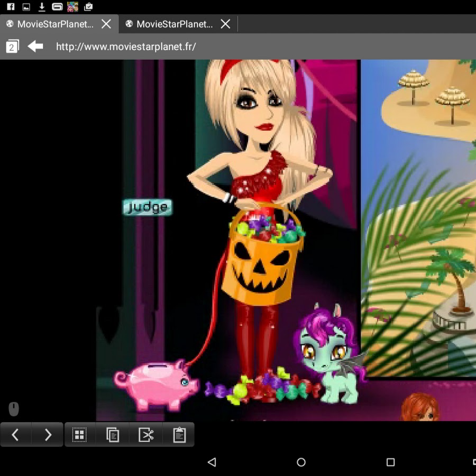
Task: Tap the paste clipboard icon
Action: pos(179,435)
